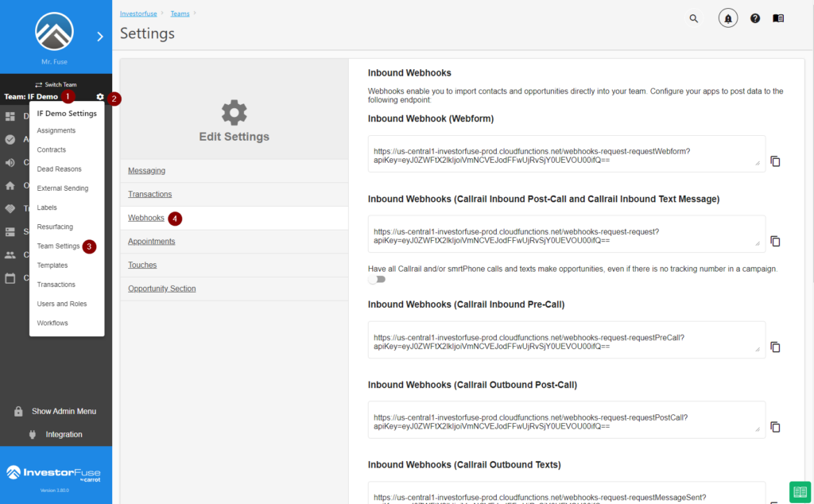Open the Messaging settings section
Image resolution: width=814 pixels, height=504 pixels.
click(x=146, y=170)
